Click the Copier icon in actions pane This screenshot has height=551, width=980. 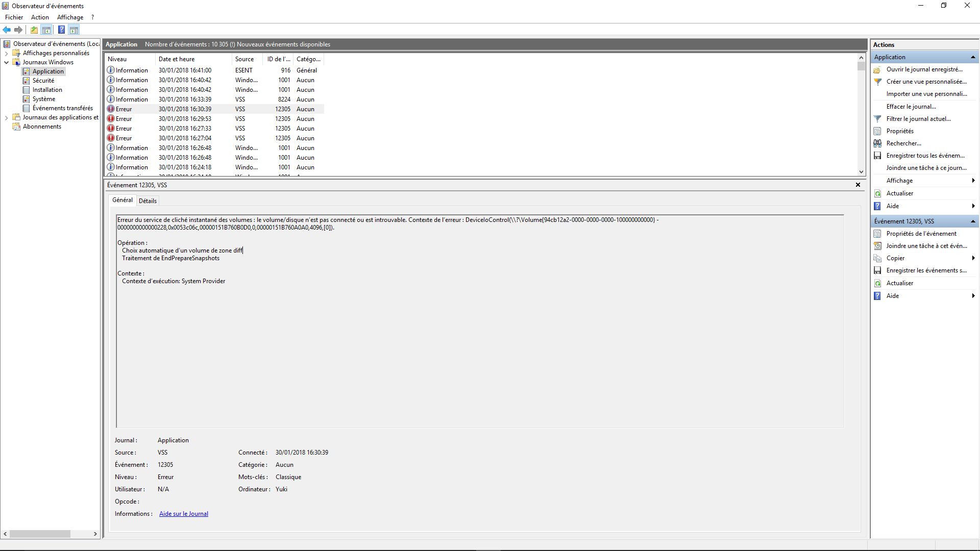click(877, 258)
